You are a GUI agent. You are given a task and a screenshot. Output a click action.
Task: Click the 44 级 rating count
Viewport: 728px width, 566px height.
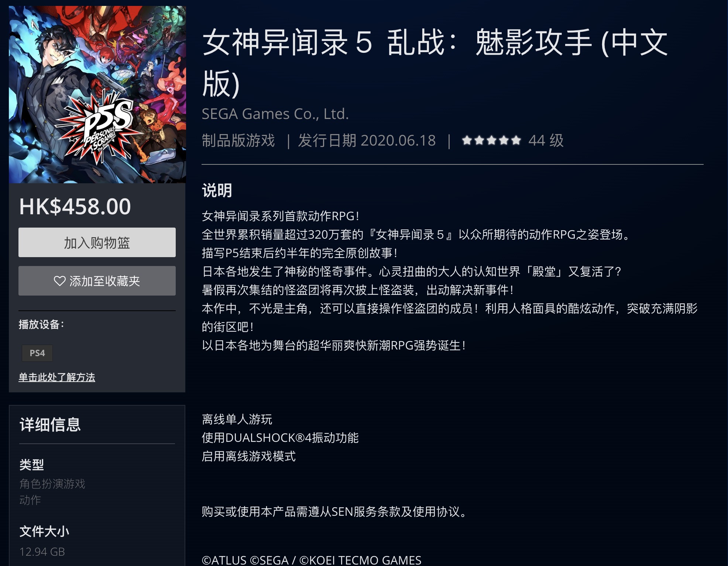[x=546, y=140]
